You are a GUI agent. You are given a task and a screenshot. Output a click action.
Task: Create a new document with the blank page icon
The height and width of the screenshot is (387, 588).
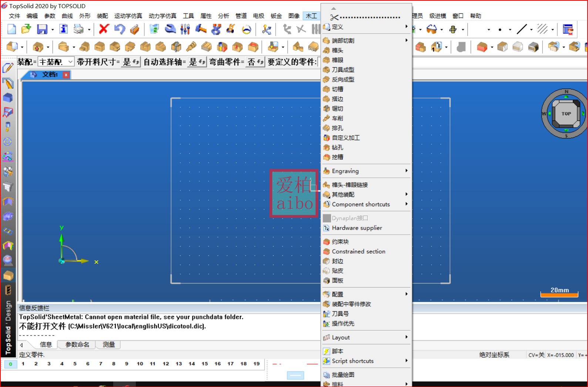tap(12, 29)
